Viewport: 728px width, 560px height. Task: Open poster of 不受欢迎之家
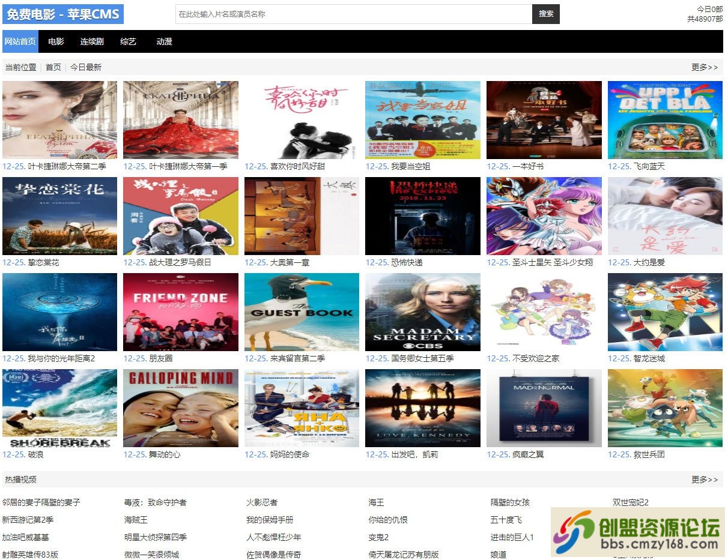544,312
